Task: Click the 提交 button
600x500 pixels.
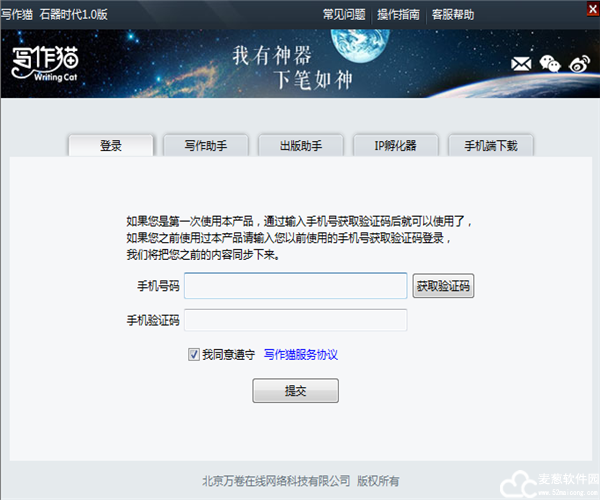Action: click(295, 391)
